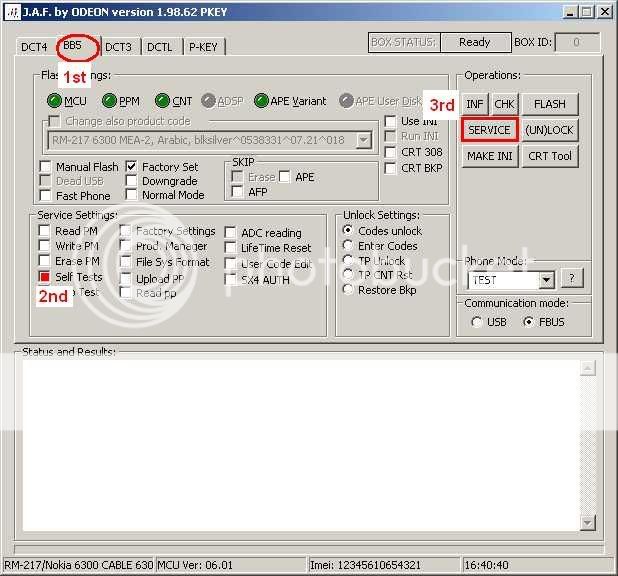This screenshot has width=618, height=576.
Task: Click the question mark help button
Action: click(x=572, y=279)
